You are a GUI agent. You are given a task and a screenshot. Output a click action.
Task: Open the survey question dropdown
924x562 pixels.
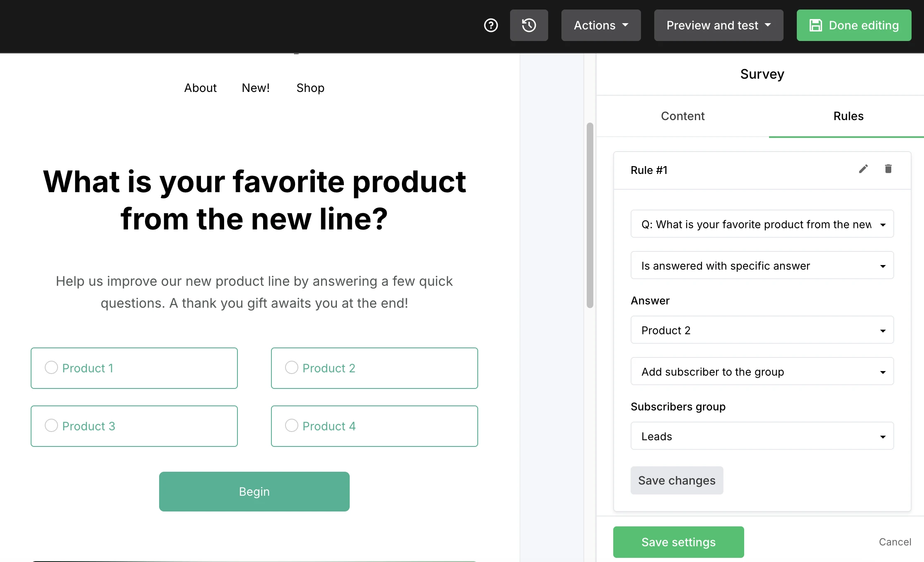[x=762, y=224]
